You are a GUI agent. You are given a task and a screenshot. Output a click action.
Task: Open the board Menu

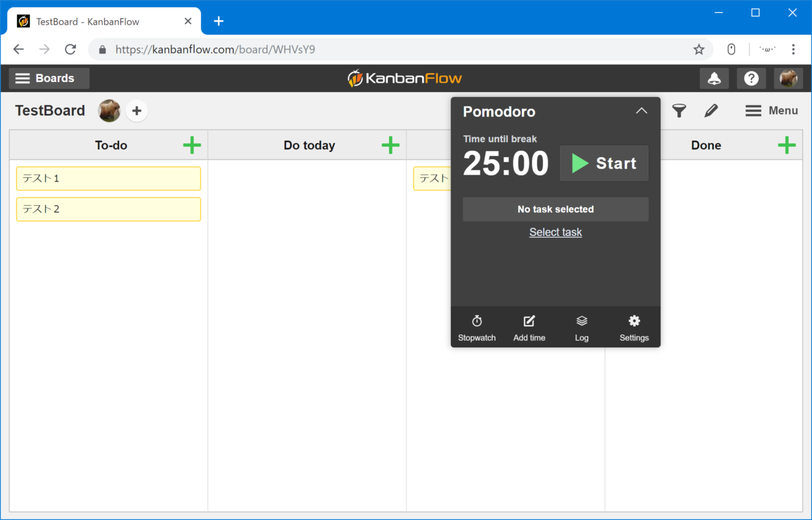click(x=772, y=110)
